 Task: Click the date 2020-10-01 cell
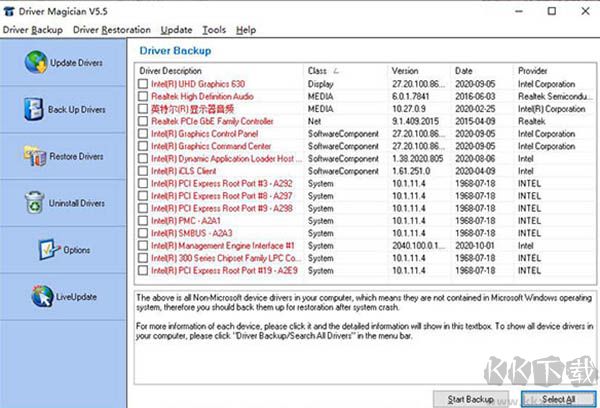tap(474, 245)
